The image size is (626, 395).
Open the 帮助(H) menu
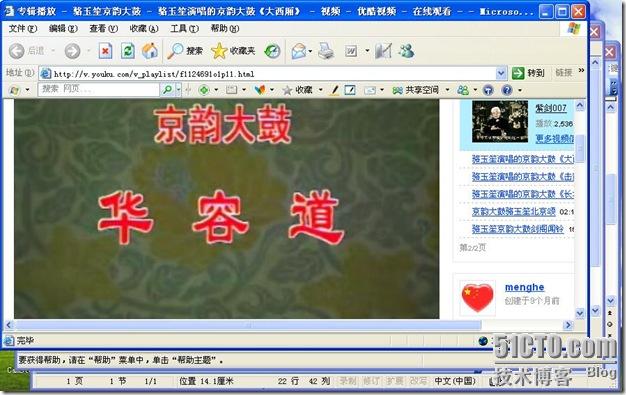pyautogui.click(x=225, y=29)
